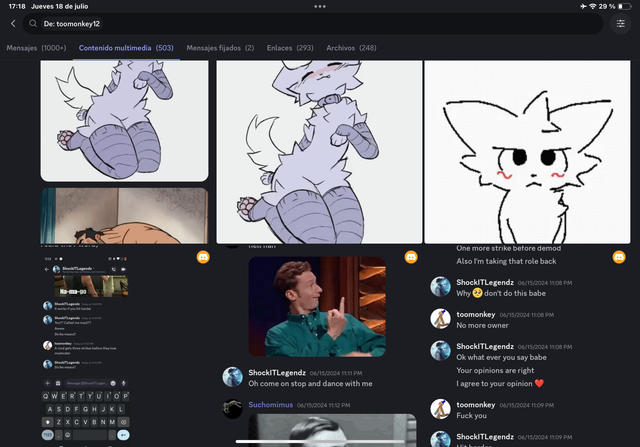
Task: Tap the battery status icon
Action: [625, 7]
